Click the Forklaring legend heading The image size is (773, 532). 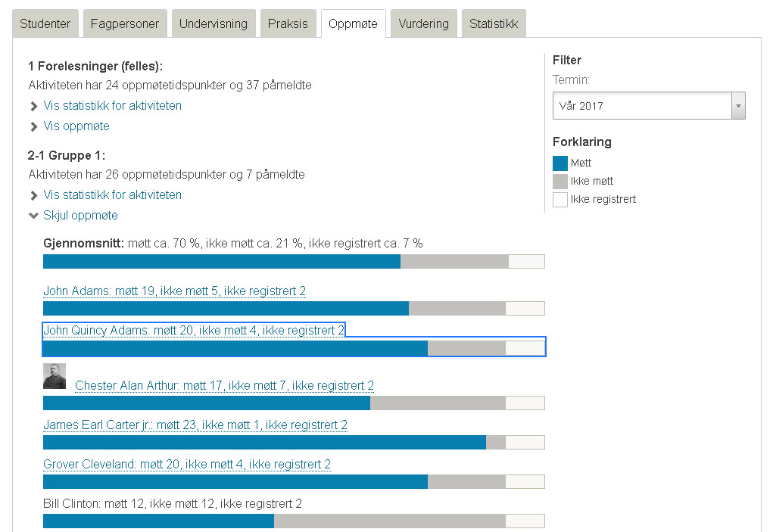pyautogui.click(x=582, y=142)
